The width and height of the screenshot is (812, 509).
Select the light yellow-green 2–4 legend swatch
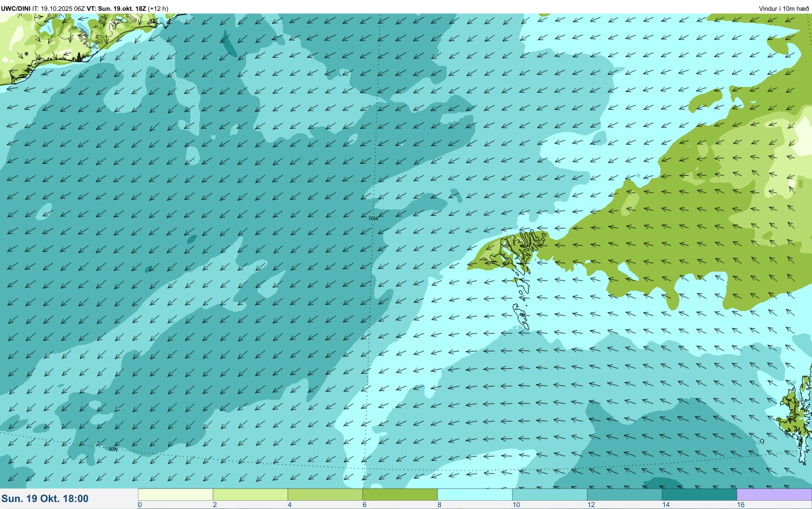click(x=251, y=494)
